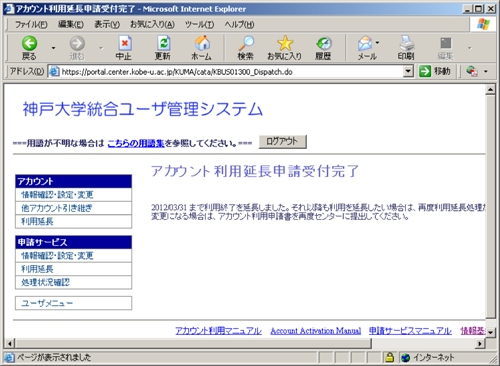Open the ツール(T) menu
The width and height of the screenshot is (500, 366).
(199, 24)
